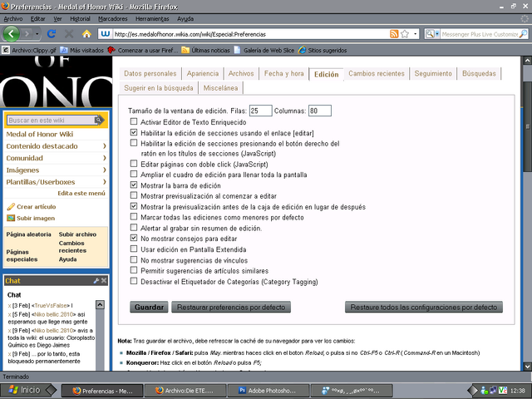This screenshot has height=399, width=532.
Task: Switch to Adobe Photoshop taskbar button
Action: click(268, 391)
